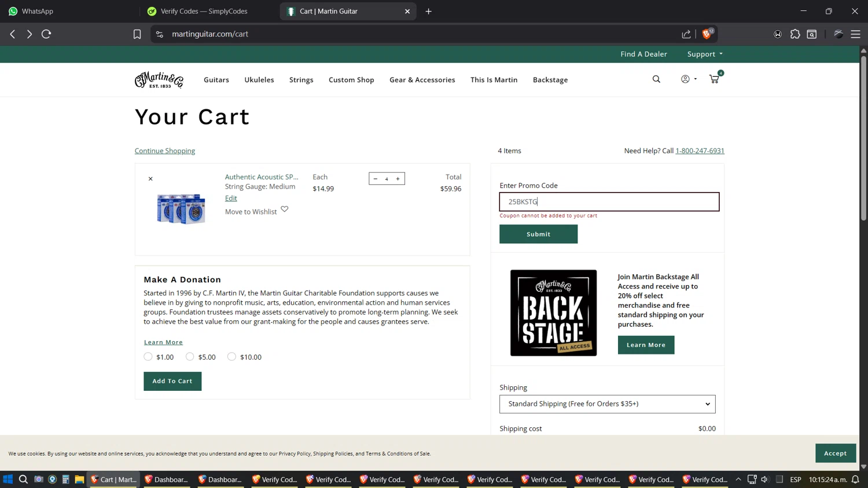868x488 pixels.
Task: Accept the cookies notice
Action: tap(836, 453)
